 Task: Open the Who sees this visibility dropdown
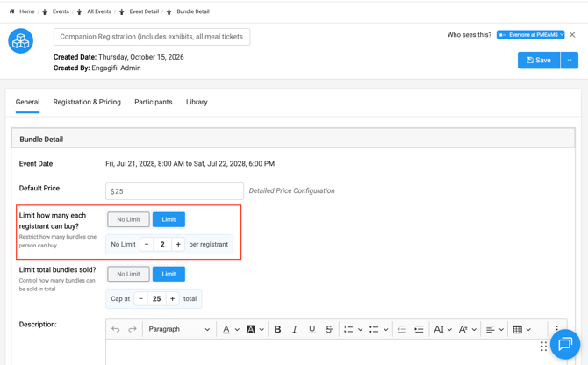[x=530, y=35]
